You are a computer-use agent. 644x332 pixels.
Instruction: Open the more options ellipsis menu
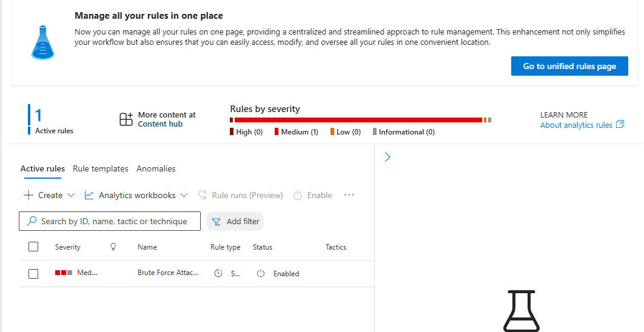coord(349,195)
